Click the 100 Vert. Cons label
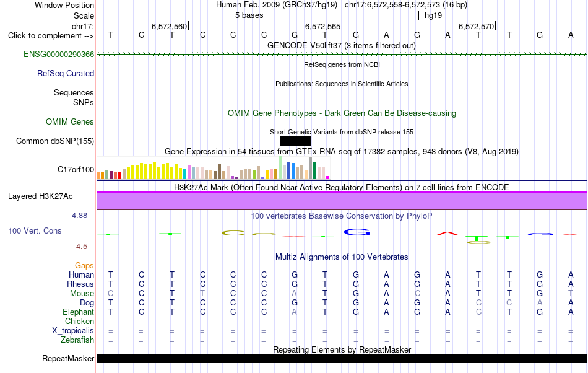This screenshot has width=588, height=373. point(35,230)
